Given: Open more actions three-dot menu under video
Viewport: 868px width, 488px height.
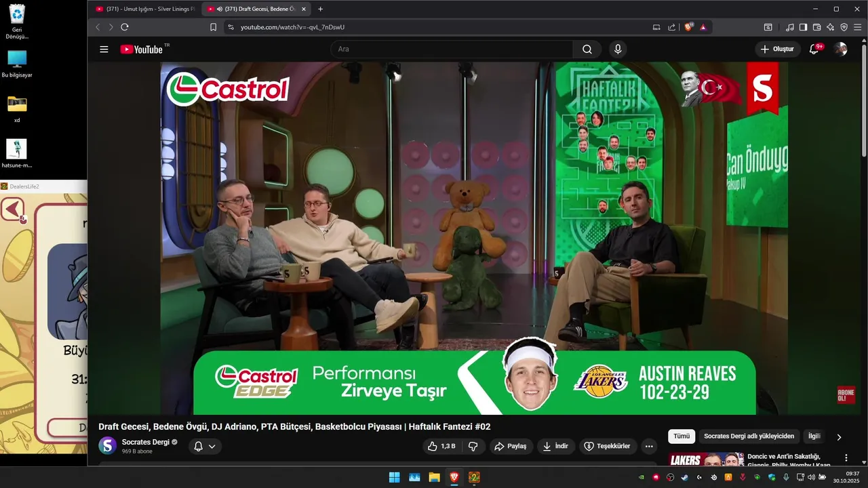Looking at the screenshot, I should (649, 446).
